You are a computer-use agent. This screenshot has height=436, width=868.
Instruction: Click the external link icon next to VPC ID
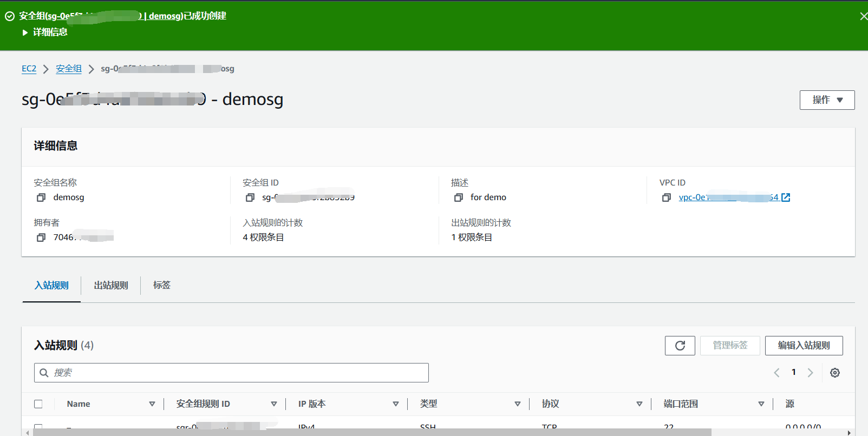tap(786, 197)
